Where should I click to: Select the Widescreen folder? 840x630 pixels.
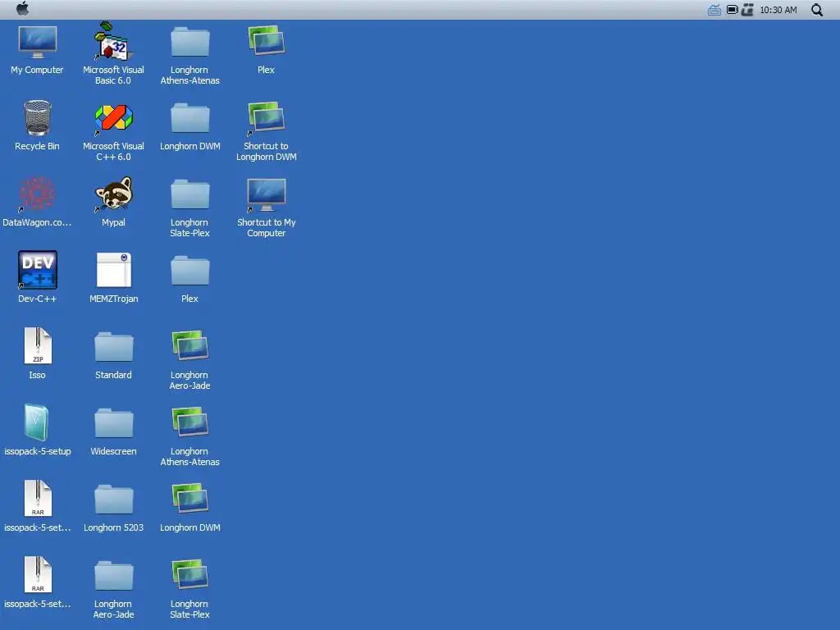tap(113, 423)
